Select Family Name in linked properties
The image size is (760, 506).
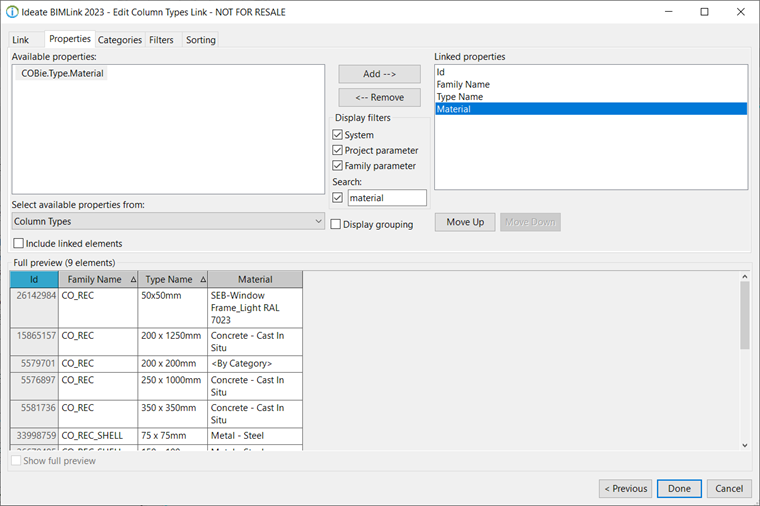point(591,84)
